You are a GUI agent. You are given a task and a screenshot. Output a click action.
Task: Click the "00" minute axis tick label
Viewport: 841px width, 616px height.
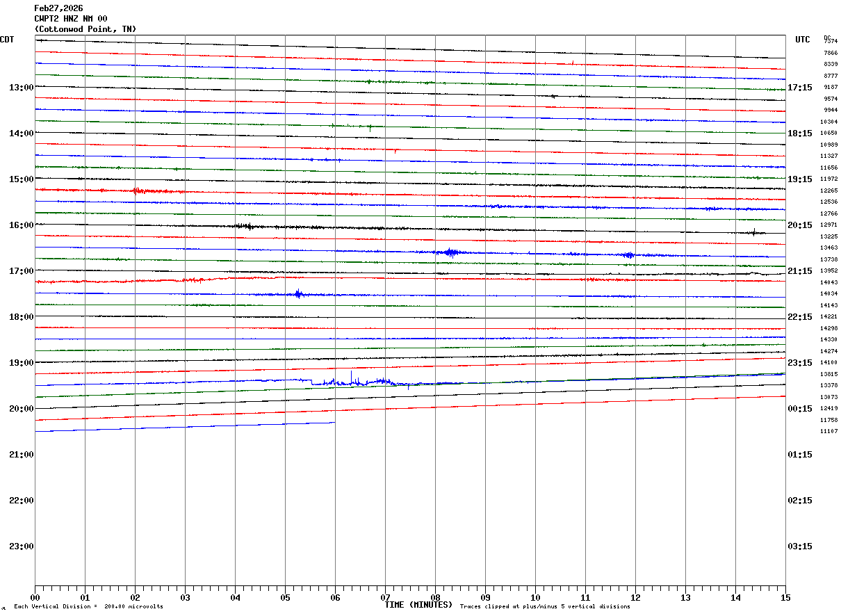pyautogui.click(x=35, y=597)
